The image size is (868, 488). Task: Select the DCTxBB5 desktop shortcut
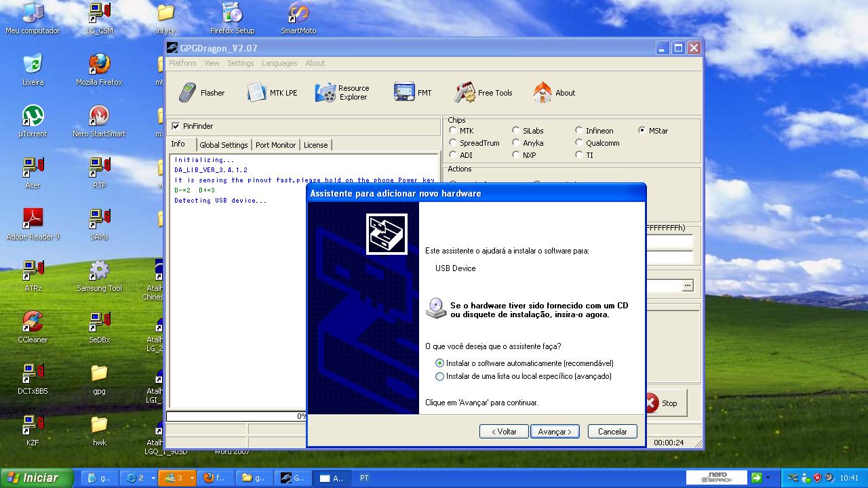pyautogui.click(x=33, y=379)
